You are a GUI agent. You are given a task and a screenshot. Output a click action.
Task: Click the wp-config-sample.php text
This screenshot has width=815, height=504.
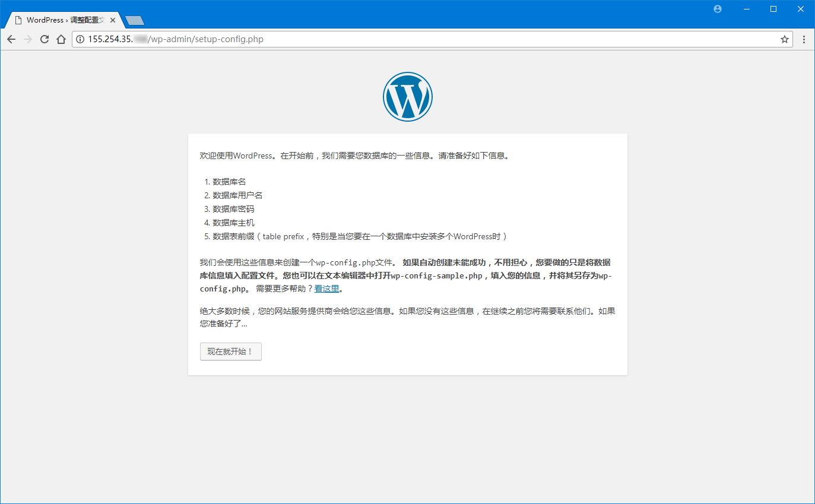click(x=436, y=276)
